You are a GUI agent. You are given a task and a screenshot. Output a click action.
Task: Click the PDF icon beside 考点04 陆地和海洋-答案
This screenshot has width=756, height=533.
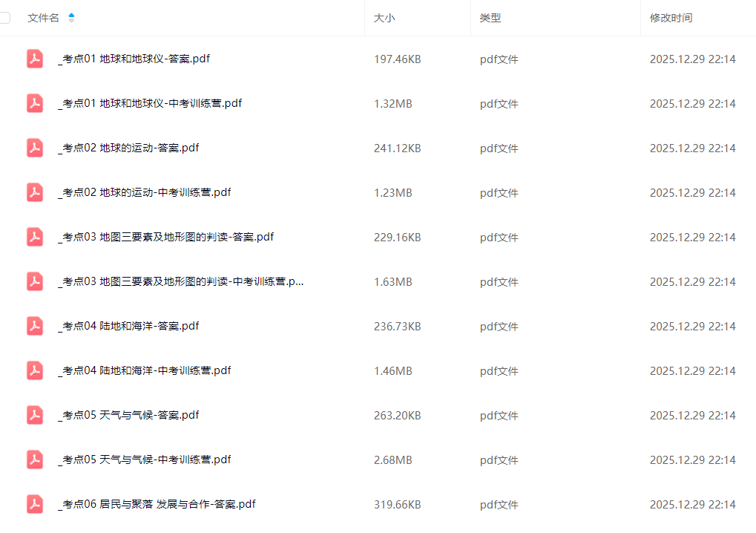pyautogui.click(x=35, y=326)
